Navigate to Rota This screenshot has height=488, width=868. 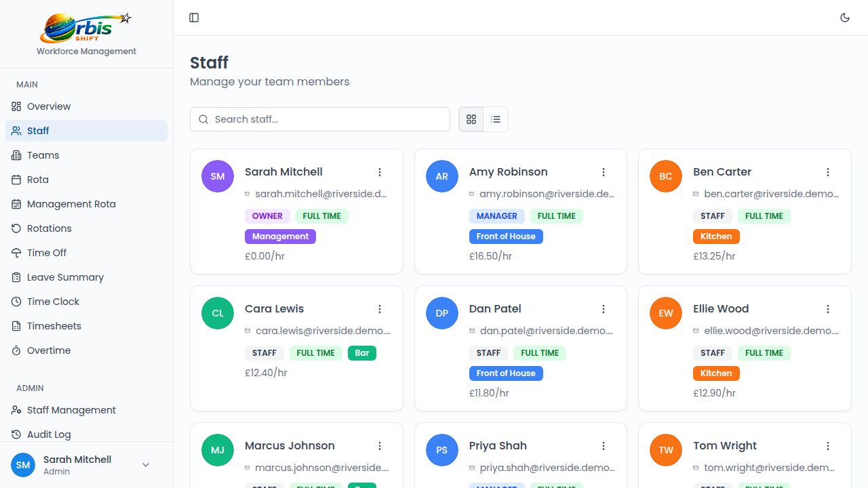(86, 180)
